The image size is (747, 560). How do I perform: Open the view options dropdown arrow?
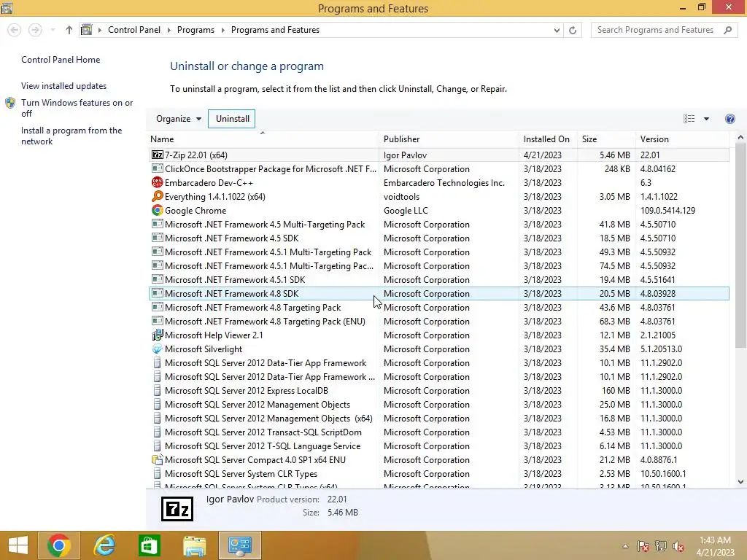point(706,119)
